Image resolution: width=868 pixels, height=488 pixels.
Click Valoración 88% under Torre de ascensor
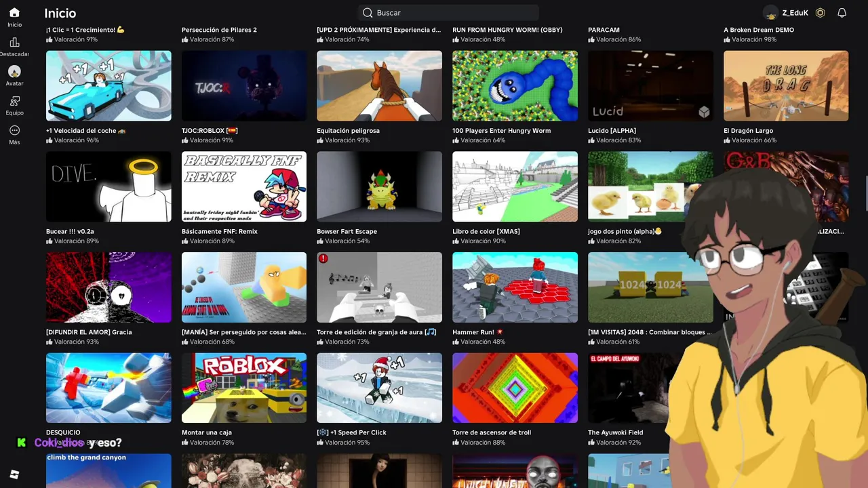coord(479,443)
